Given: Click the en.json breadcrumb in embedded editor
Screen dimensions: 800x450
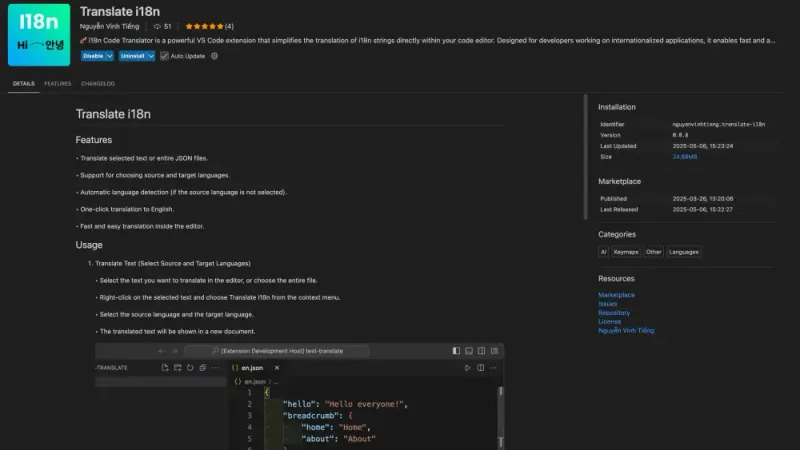Looking at the screenshot, I should tap(255, 382).
